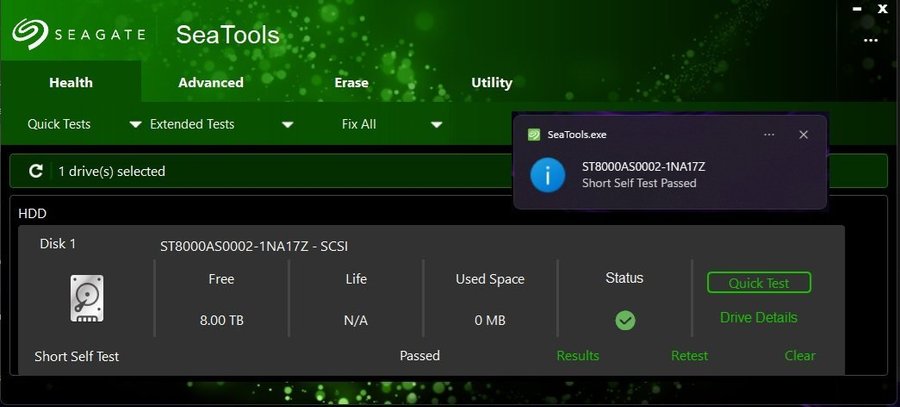Open SeaTools three-dot menu at top right
900x407 pixels.
coord(870,40)
